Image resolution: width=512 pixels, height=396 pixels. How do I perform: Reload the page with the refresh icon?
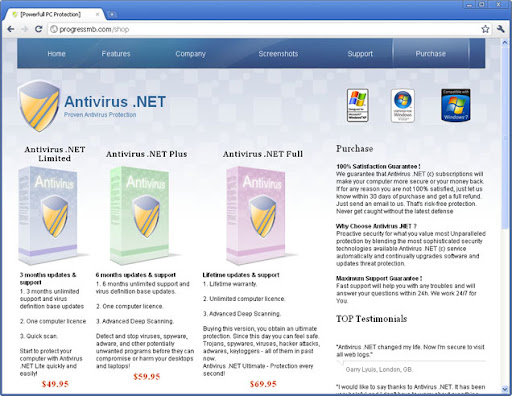[39, 29]
